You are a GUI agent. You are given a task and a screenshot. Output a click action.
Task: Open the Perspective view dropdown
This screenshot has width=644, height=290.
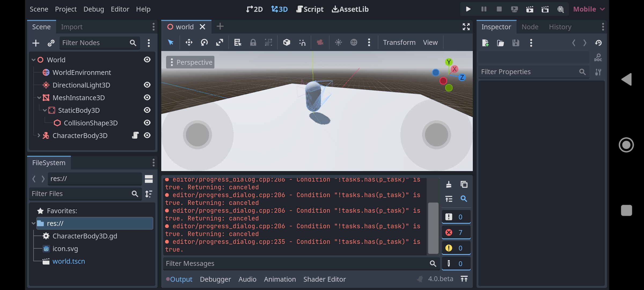click(x=190, y=62)
